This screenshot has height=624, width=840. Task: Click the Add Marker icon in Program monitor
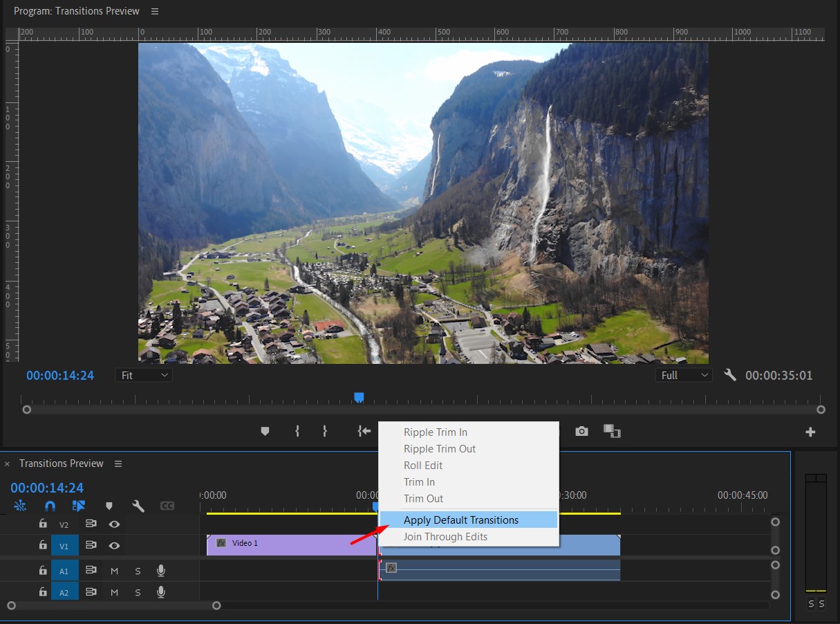265,431
